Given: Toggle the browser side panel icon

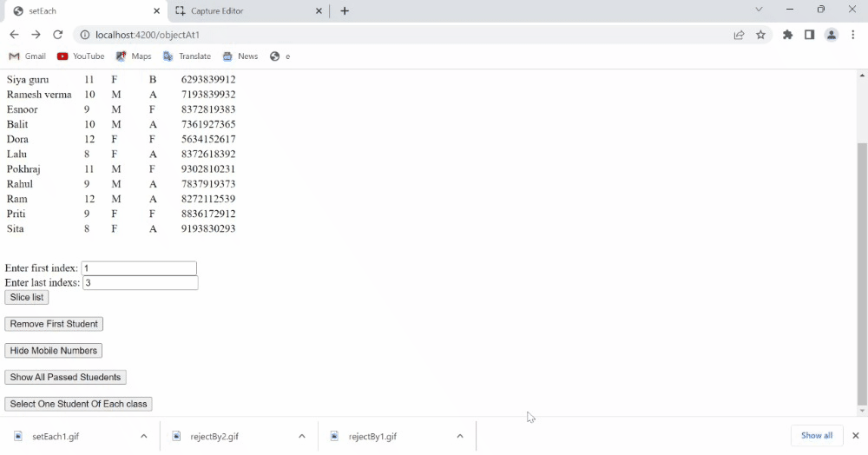Looking at the screenshot, I should 809,35.
